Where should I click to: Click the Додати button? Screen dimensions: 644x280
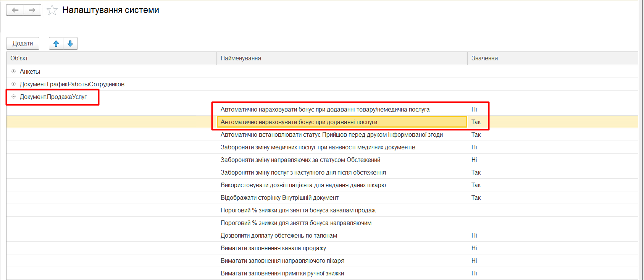23,44
